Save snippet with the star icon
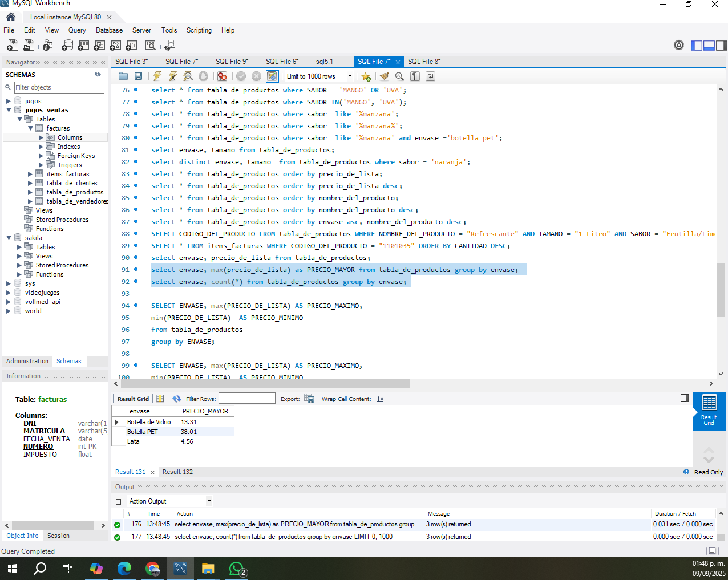Image resolution: width=728 pixels, height=580 pixels. tap(366, 76)
